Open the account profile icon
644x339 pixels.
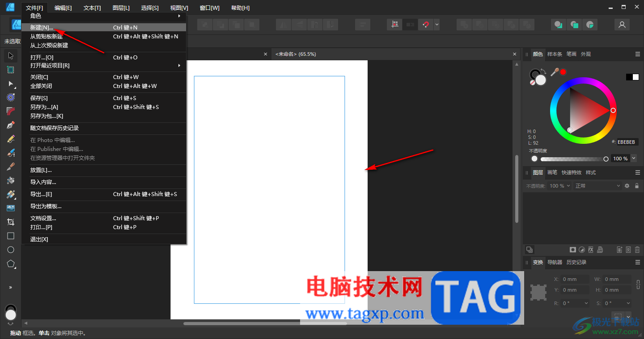point(622,25)
